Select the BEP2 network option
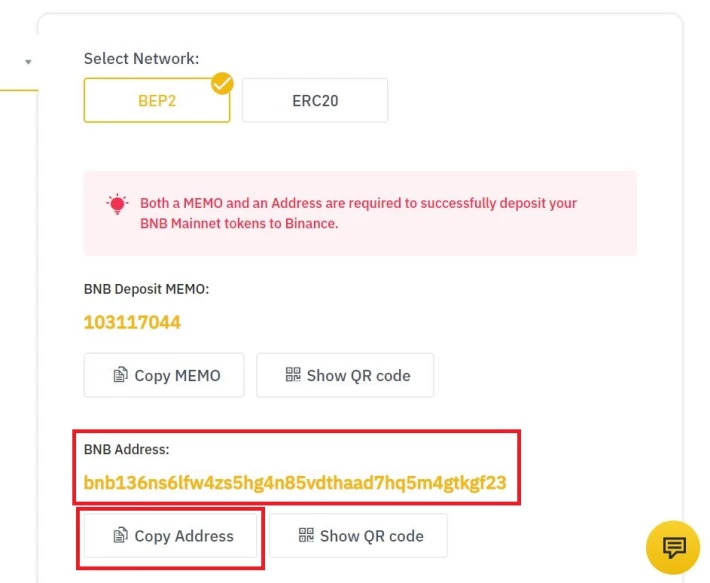Screen dimensions: 710x583 pyautogui.click(x=157, y=100)
